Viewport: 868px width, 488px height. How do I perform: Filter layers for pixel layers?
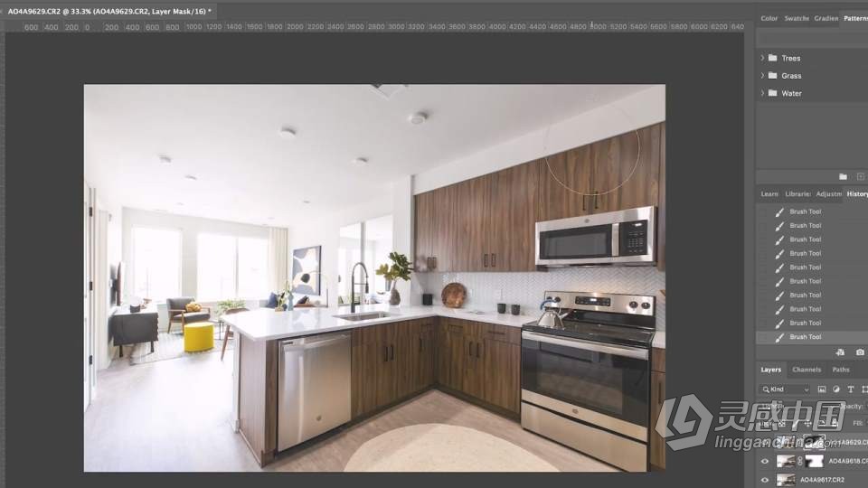point(822,389)
